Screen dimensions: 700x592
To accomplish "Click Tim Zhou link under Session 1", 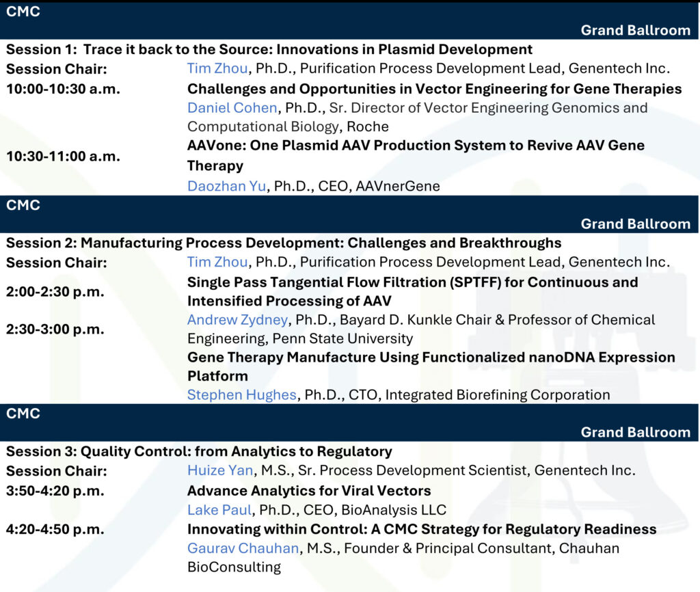I will click(217, 68).
